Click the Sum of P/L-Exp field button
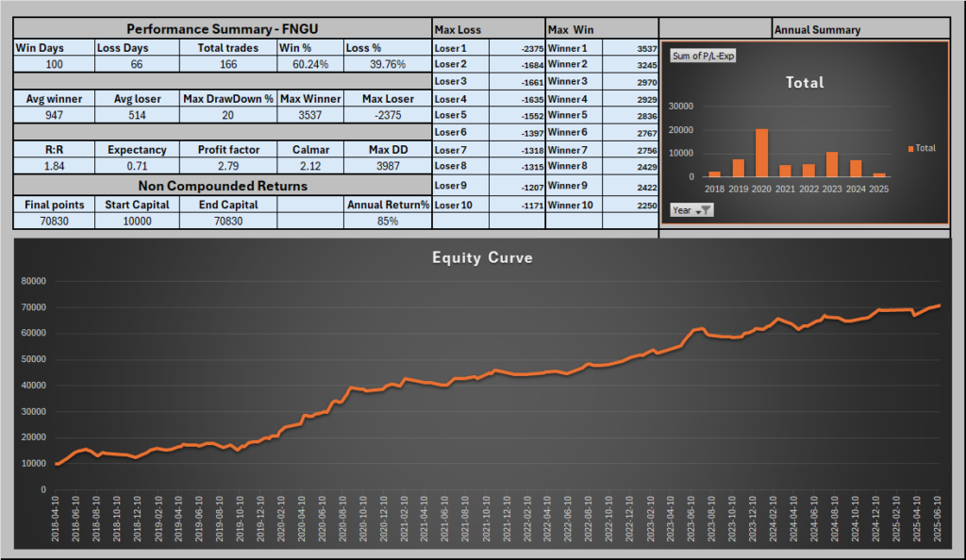The width and height of the screenshot is (966, 560). 703,56
